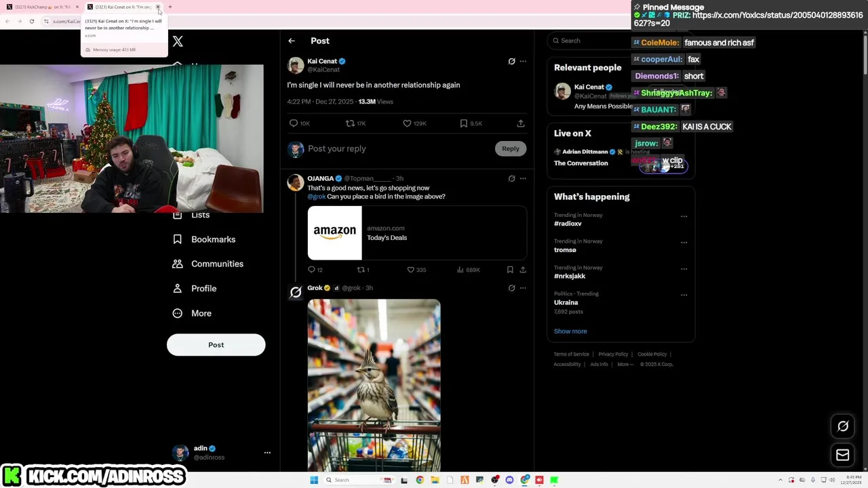This screenshot has width=868, height=488.
Task: Open the Windows Start menu
Action: 314,480
